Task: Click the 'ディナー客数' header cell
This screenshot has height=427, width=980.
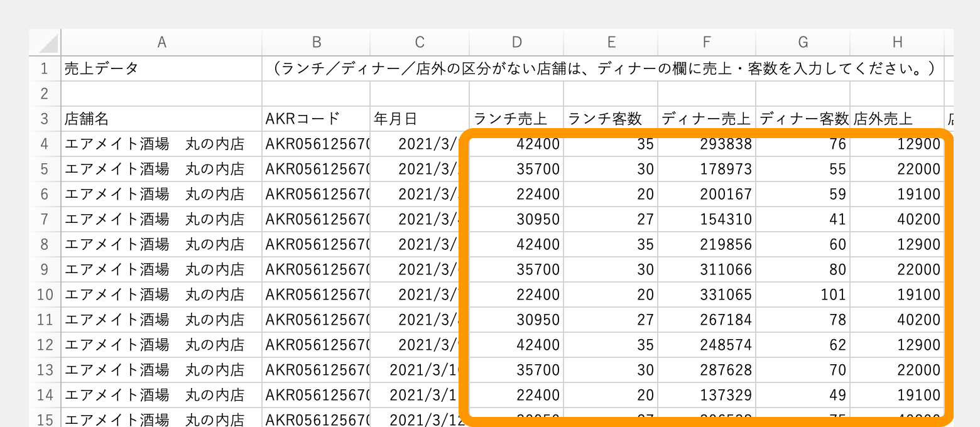Action: point(803,119)
